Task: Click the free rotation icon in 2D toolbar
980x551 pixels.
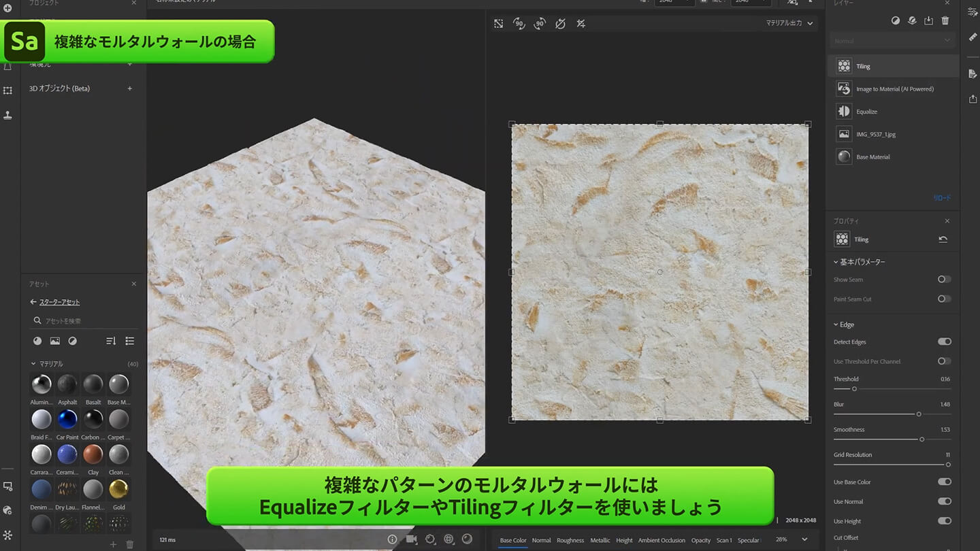Action: point(560,24)
